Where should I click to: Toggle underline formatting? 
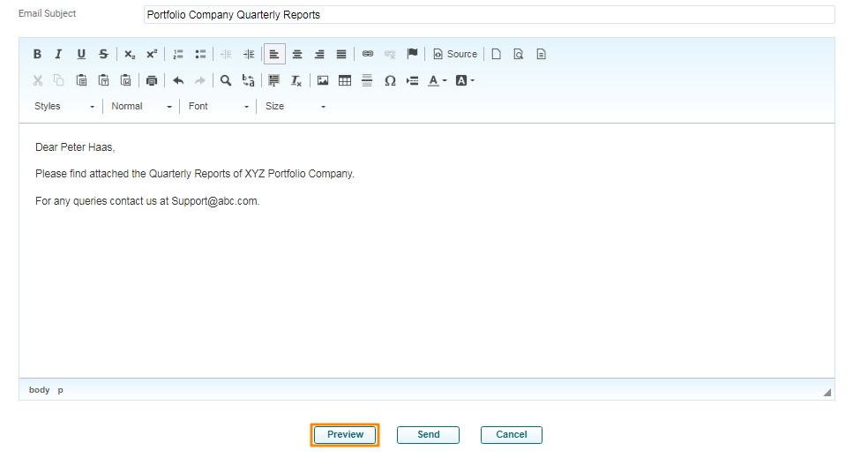click(81, 54)
